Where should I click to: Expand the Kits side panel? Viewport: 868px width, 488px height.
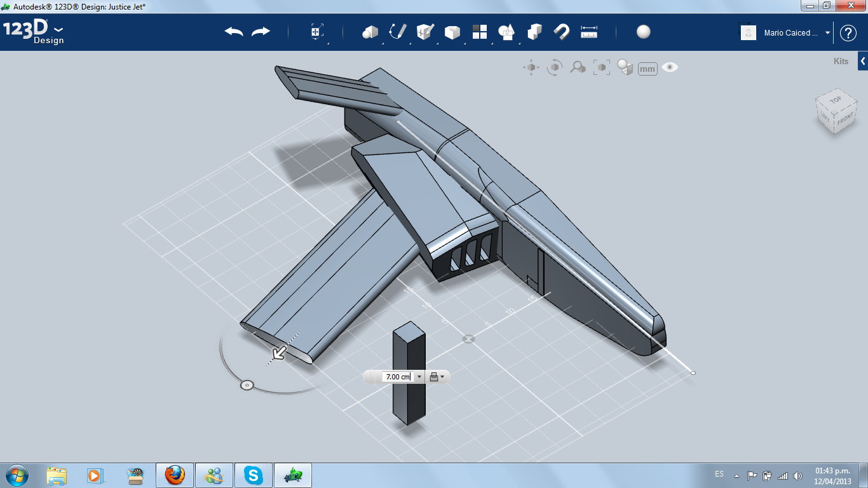click(x=863, y=62)
